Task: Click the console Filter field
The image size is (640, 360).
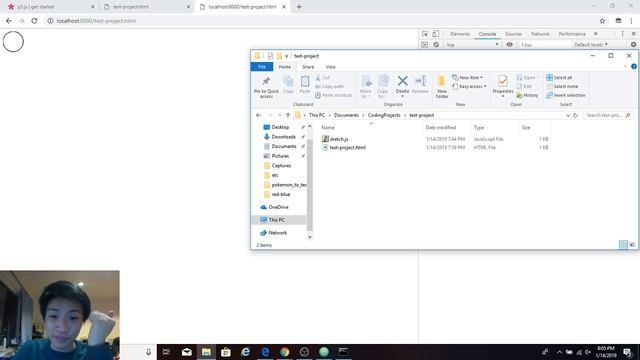Action: pyautogui.click(x=544, y=45)
